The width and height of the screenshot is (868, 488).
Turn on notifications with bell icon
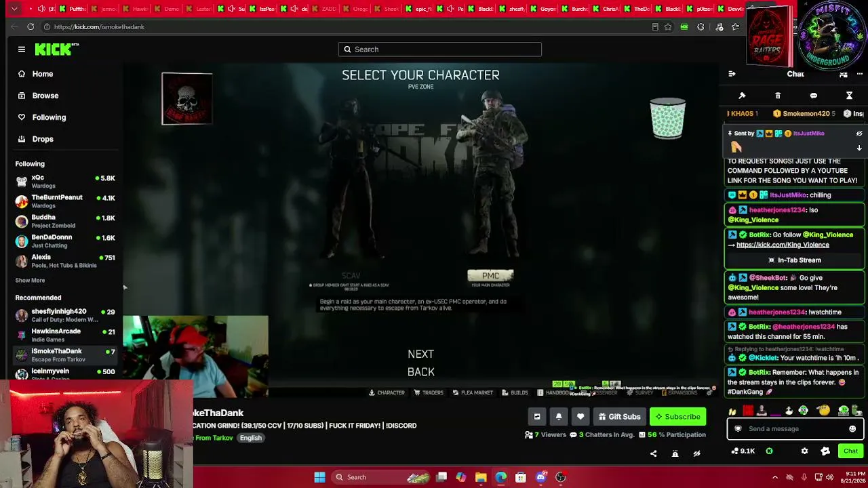point(559,417)
